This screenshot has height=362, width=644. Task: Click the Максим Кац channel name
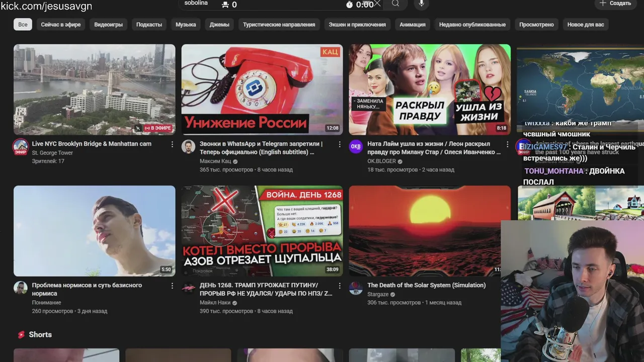215,161
